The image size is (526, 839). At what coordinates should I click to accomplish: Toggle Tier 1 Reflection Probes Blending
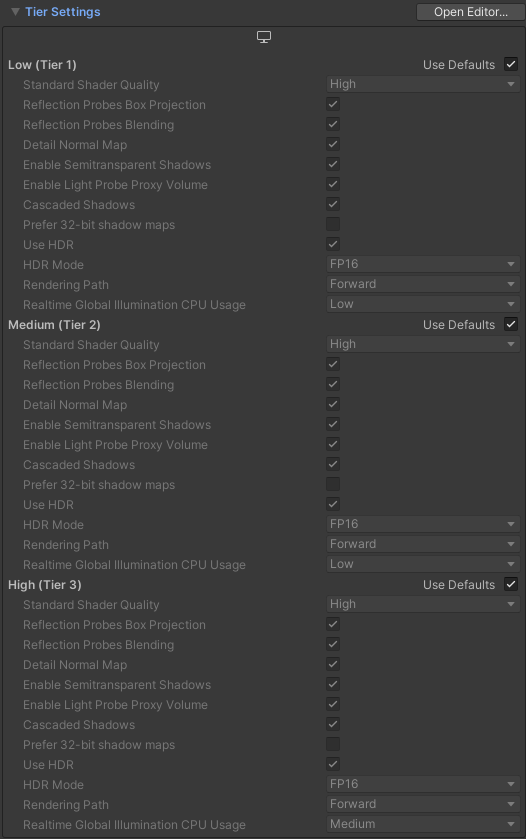pyautogui.click(x=333, y=124)
